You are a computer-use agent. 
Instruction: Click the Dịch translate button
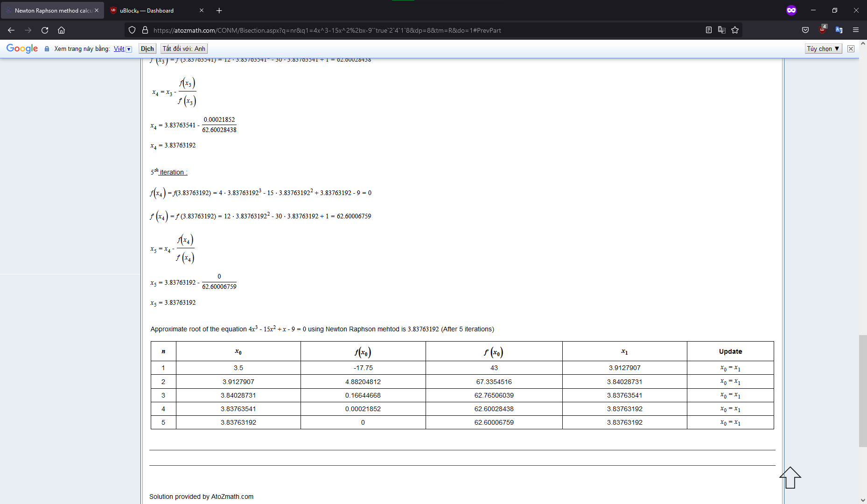(x=147, y=48)
